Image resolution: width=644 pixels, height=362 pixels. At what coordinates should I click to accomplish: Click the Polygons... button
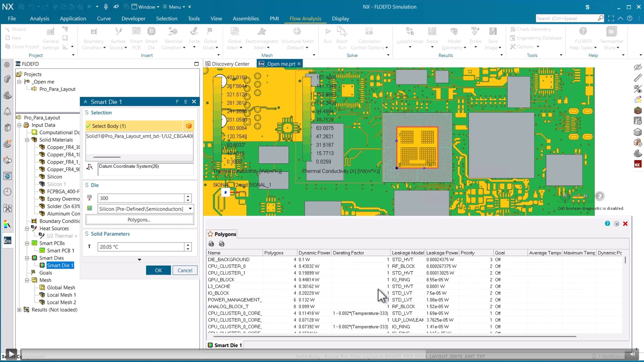click(140, 220)
